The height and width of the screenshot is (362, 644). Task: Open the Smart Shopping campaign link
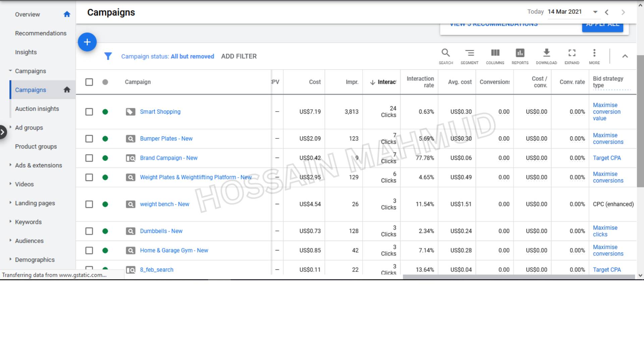[160, 112]
